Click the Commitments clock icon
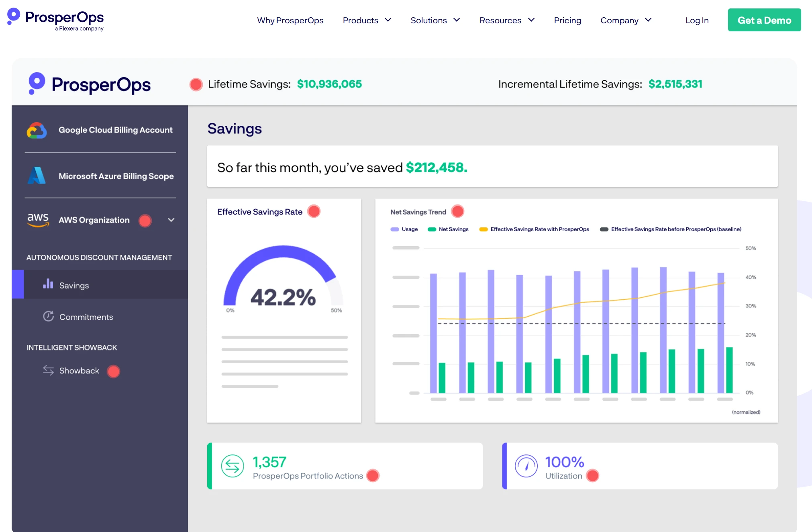Viewport: 812px width, 532px height. (x=49, y=317)
